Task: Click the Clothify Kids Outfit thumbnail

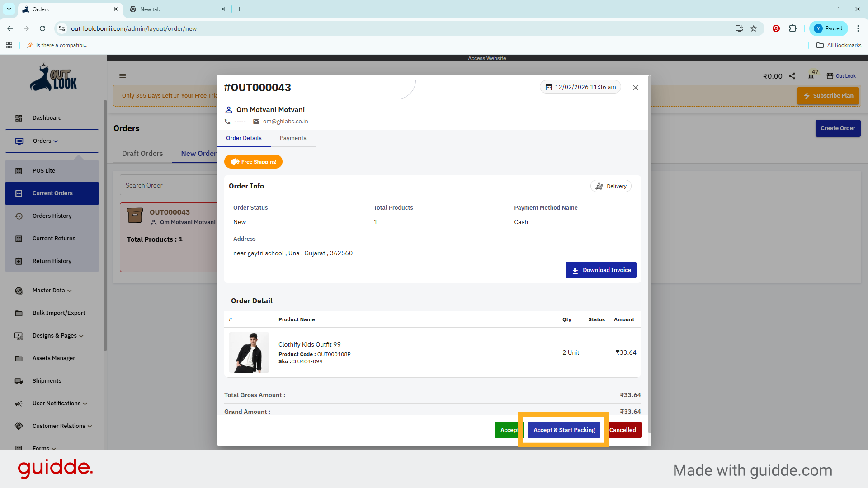Action: 249,352
